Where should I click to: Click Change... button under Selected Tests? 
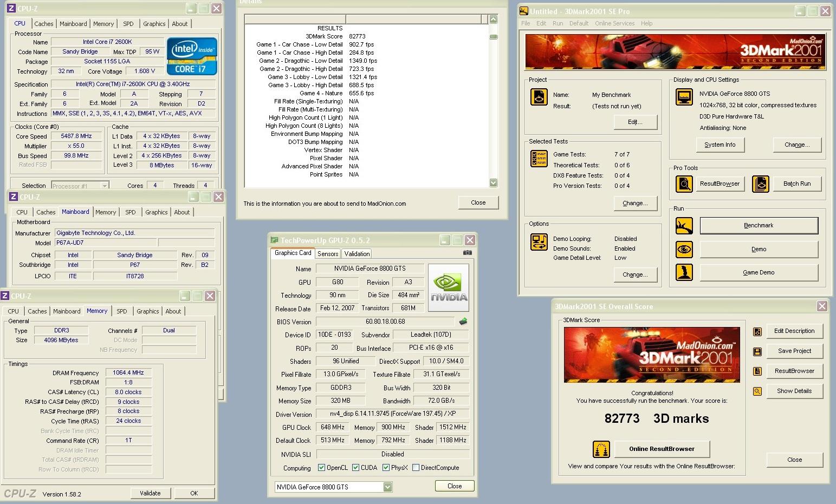[635, 204]
